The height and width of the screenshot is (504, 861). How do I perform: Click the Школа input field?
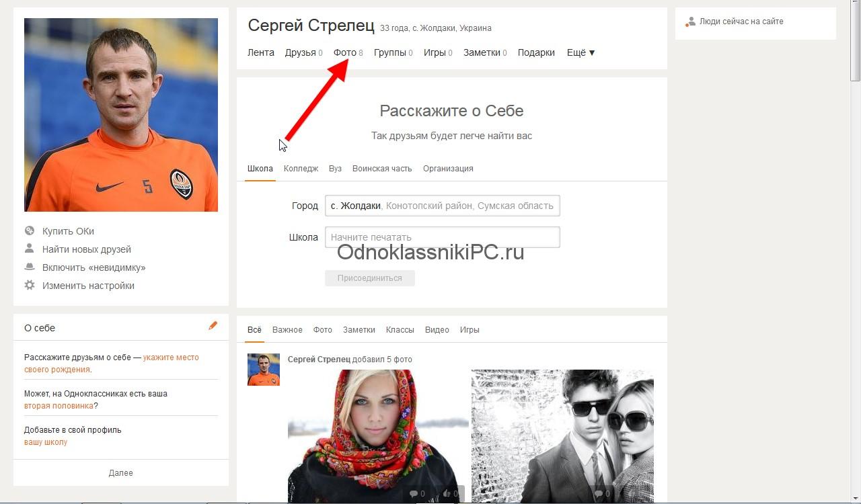click(443, 237)
